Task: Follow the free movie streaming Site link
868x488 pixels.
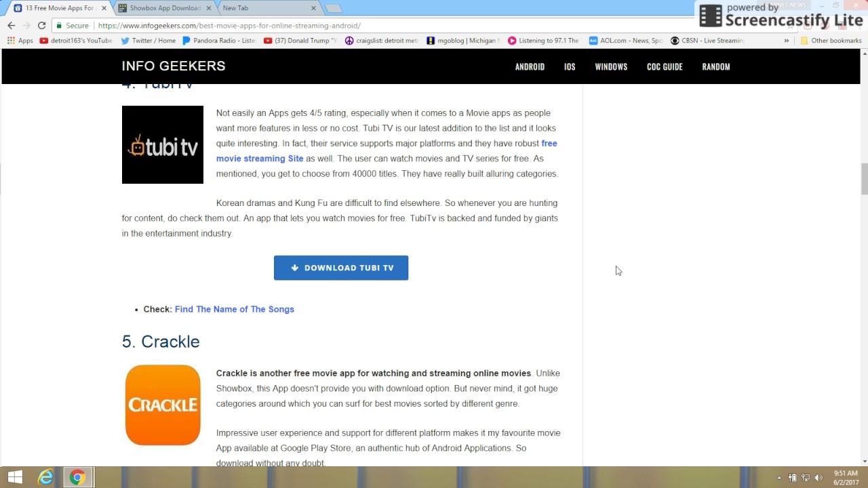Action: [x=387, y=151]
